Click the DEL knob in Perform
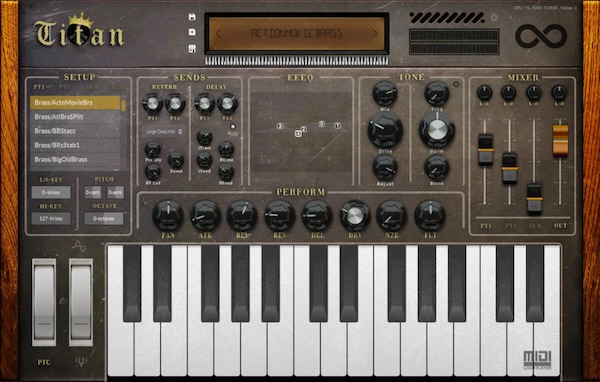This screenshot has height=382, width=600. coord(317,215)
